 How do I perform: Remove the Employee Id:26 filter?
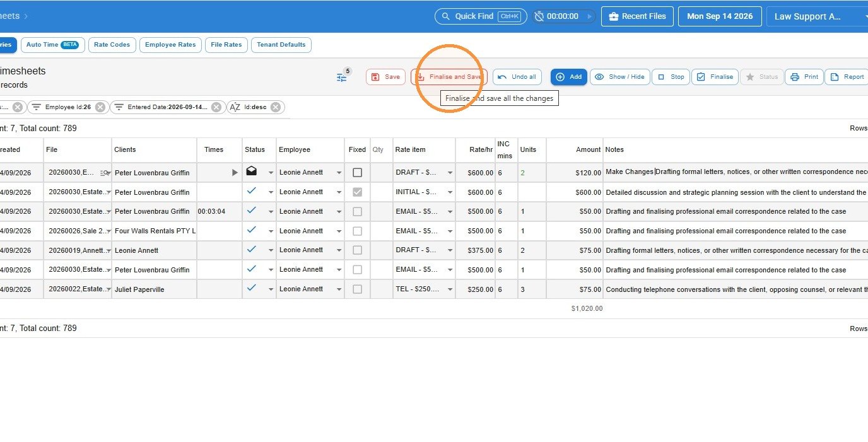(100, 107)
